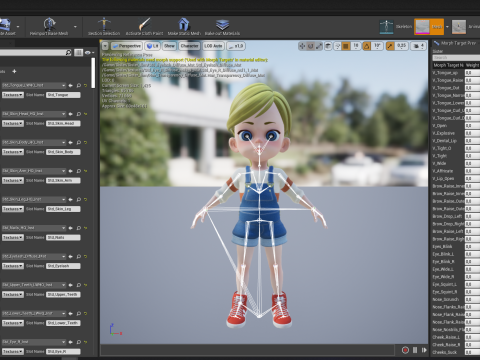Switch to Mesh editor mode
480x360 pixels.
pos(429,27)
